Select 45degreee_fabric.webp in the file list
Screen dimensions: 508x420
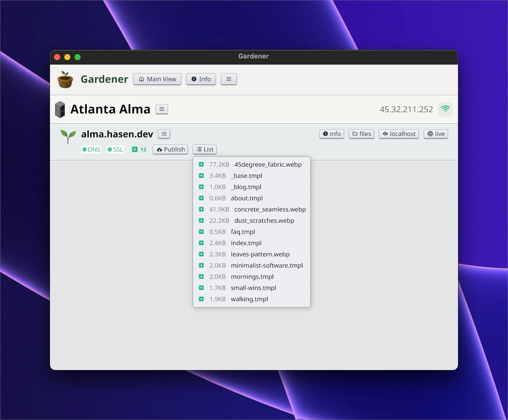click(x=268, y=164)
